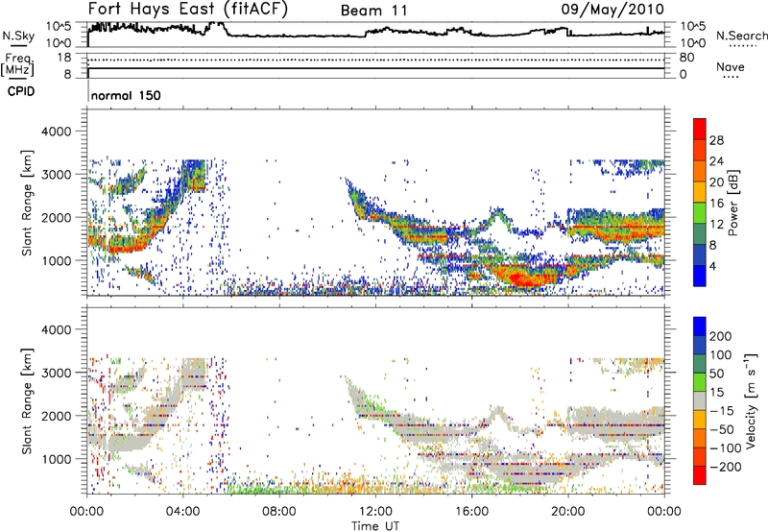The width and height of the screenshot is (768, 532).
Task: Click the 'N.Search' legend label
Action: pos(741,36)
